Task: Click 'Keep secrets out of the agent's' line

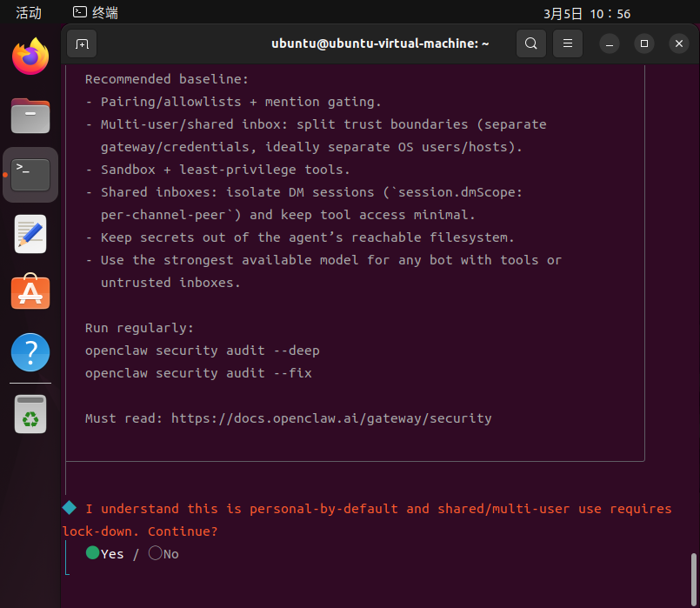Action: click(299, 237)
